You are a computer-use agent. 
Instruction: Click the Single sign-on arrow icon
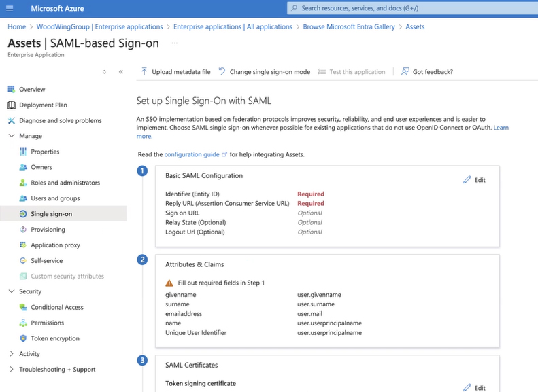pos(23,214)
